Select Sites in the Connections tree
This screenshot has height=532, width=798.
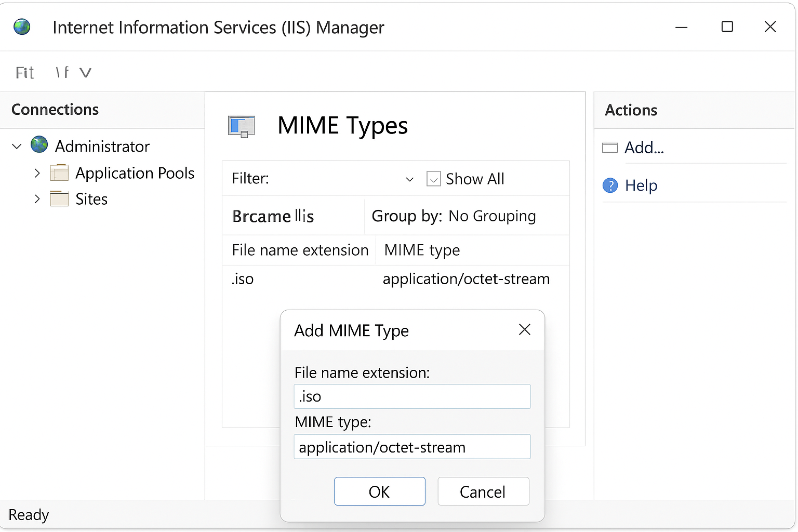91,199
